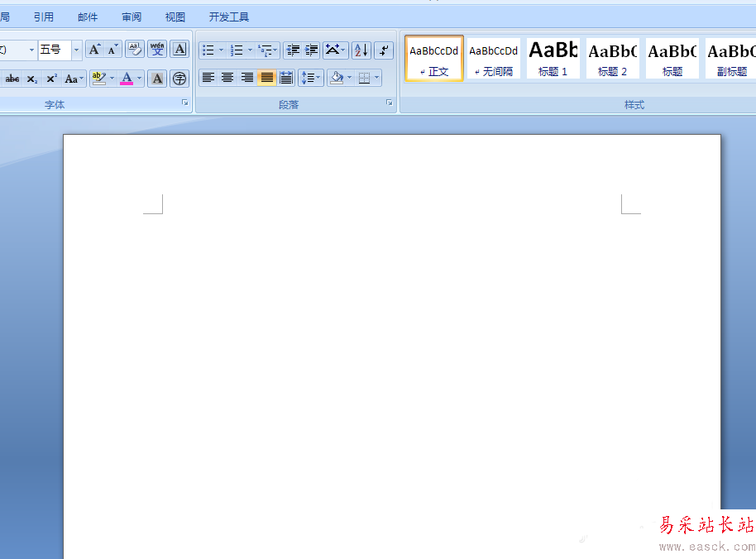Screen dimensions: 756x559
Task: Open the Font dialog launcher
Action: click(x=184, y=103)
